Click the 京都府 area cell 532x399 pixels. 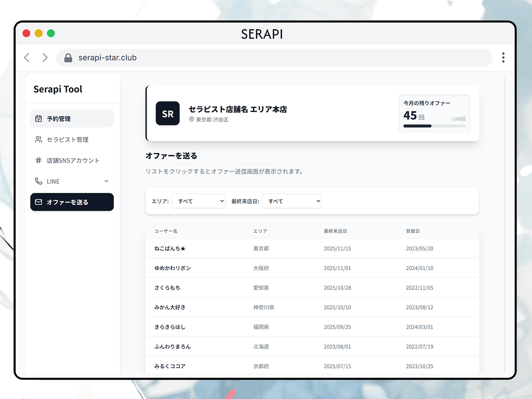click(261, 366)
